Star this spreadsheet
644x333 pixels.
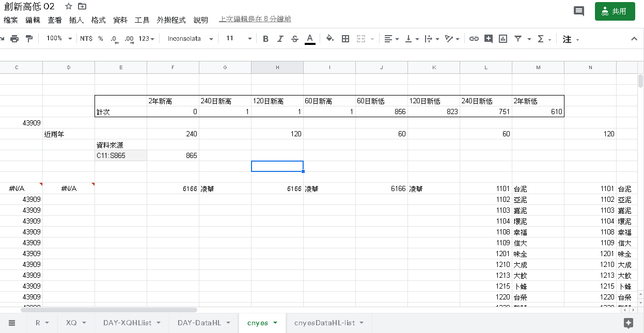pos(69,7)
